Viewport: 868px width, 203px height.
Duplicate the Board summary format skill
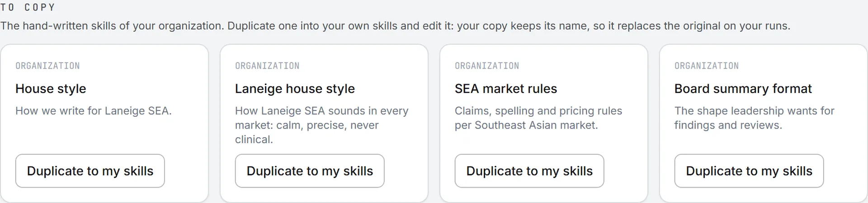pyautogui.click(x=749, y=171)
